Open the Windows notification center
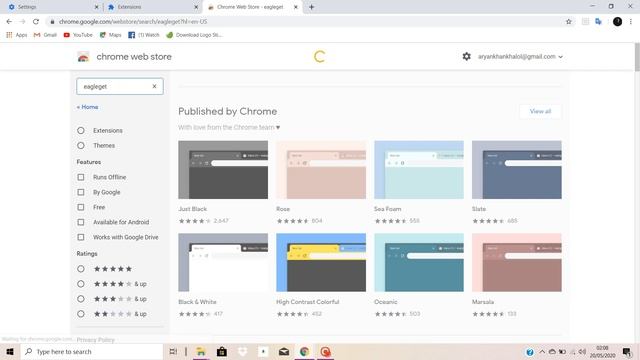640x360 pixels. pyautogui.click(x=627, y=351)
